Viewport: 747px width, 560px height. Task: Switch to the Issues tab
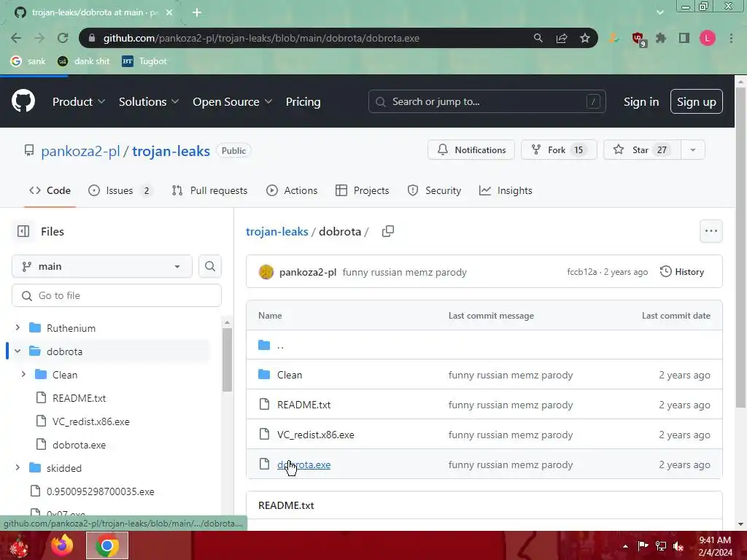(120, 190)
